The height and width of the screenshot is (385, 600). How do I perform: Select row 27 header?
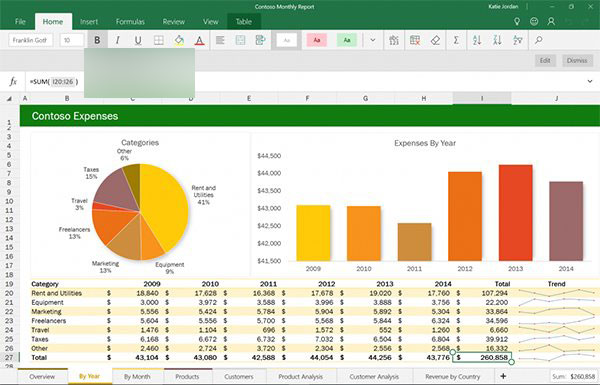tap(9, 357)
